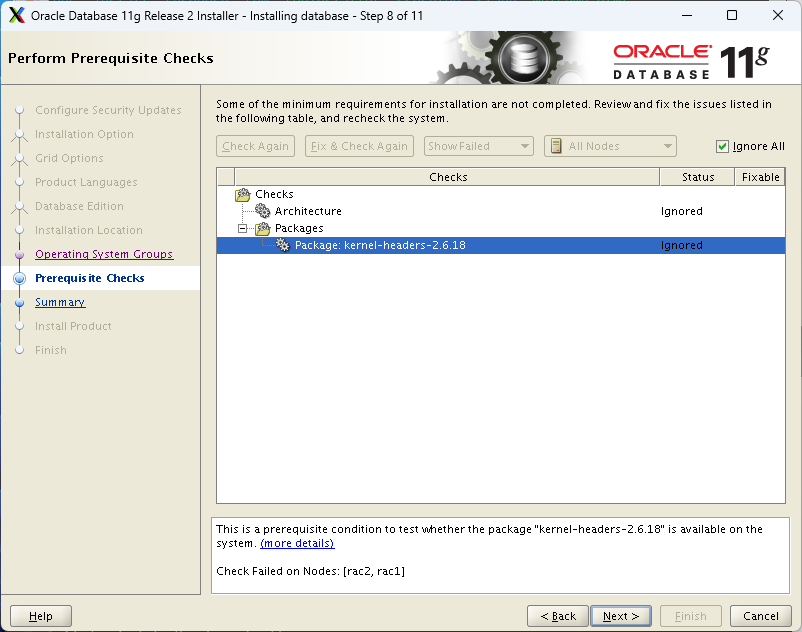Viewport: 802px width, 632px height.
Task: Close the installer window
Action: click(x=778, y=15)
